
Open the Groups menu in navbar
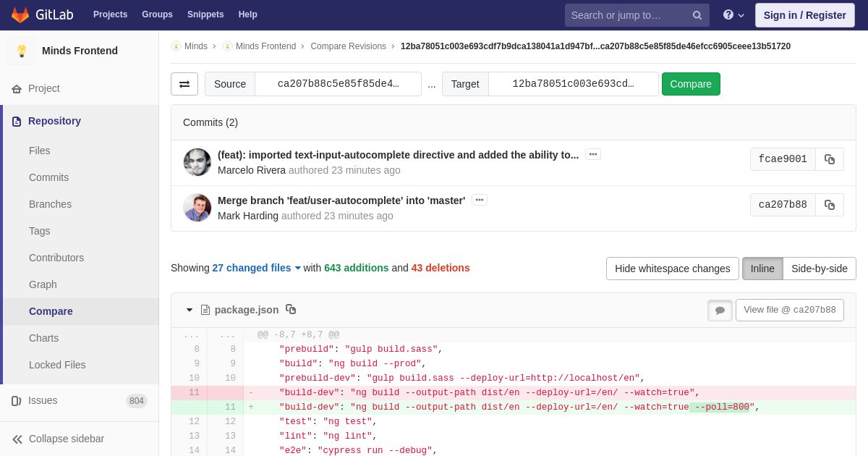[x=157, y=14]
